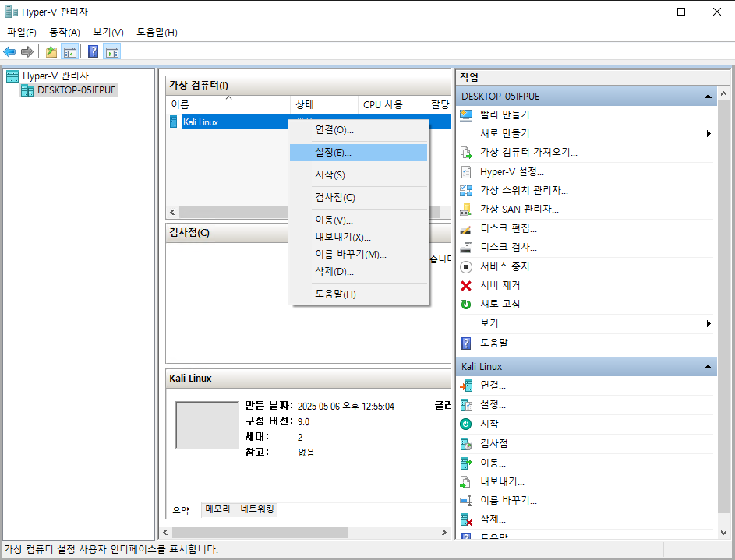Click the Hyper-V 설정 icon in actions
The width and height of the screenshot is (735, 560).
[466, 172]
